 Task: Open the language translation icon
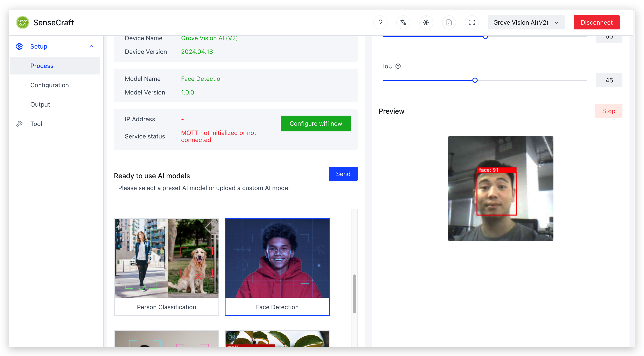pos(403,22)
